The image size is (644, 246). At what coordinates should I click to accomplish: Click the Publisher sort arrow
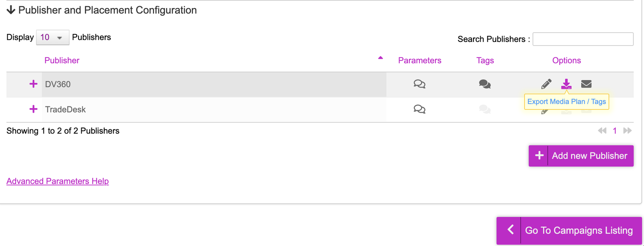(380, 58)
